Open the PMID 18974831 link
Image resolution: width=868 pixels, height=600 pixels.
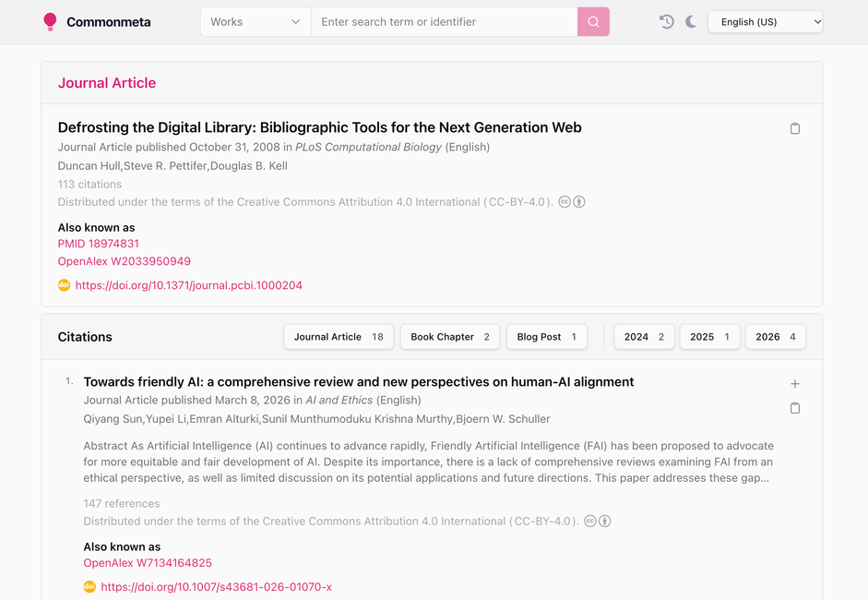point(99,244)
